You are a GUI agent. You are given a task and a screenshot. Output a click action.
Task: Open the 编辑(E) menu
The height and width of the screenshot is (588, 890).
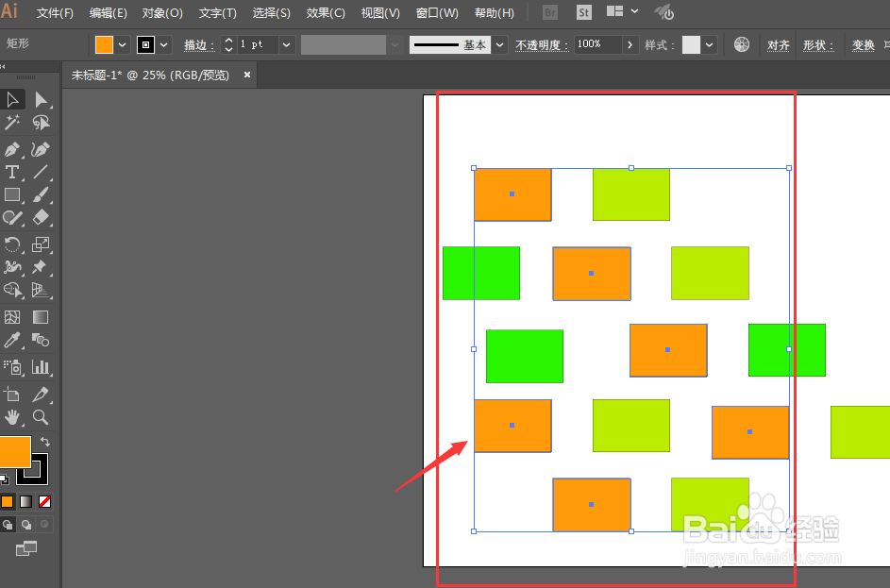pos(108,13)
